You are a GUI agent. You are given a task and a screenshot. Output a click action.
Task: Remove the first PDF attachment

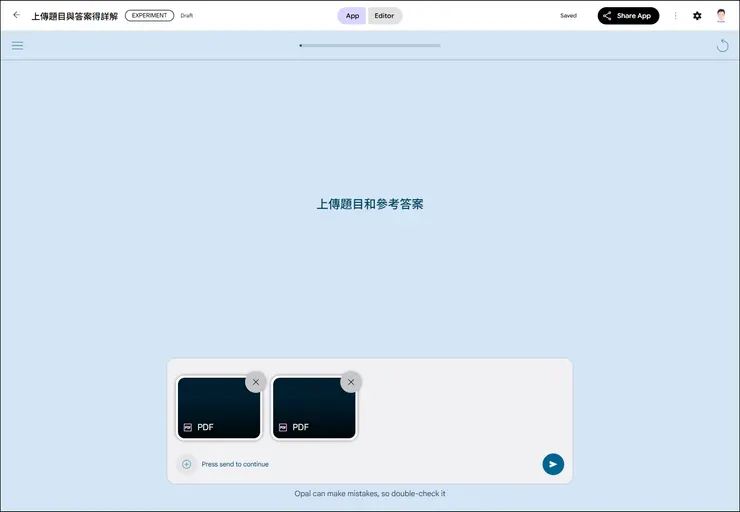coord(256,382)
